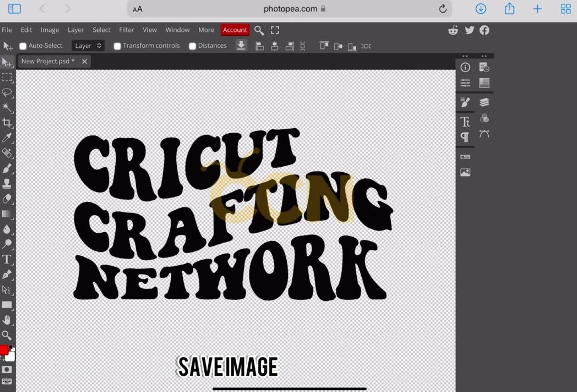Open the Layer auto-select dropdown
The height and width of the screenshot is (392, 577).
point(88,46)
